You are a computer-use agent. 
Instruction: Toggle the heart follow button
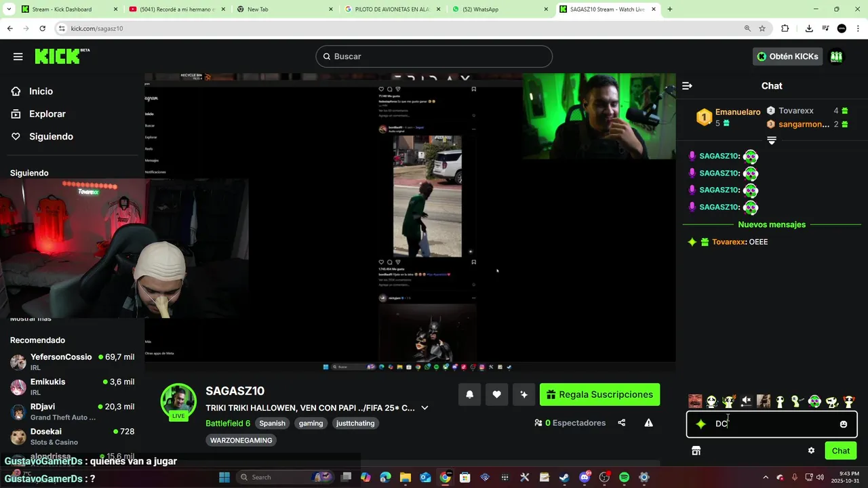(x=496, y=394)
